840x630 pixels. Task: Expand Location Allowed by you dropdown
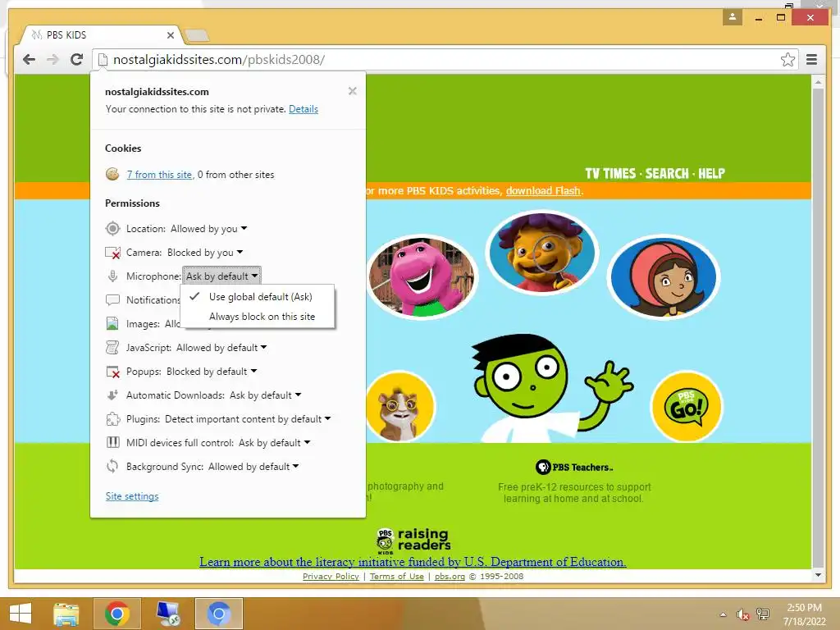pos(209,229)
